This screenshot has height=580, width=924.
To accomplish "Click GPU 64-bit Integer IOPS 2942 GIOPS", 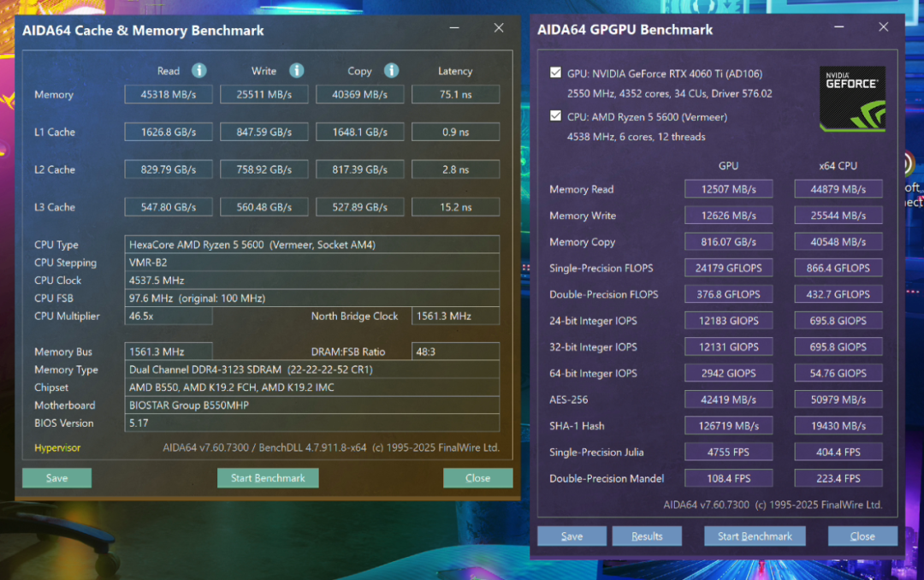I will [x=728, y=373].
